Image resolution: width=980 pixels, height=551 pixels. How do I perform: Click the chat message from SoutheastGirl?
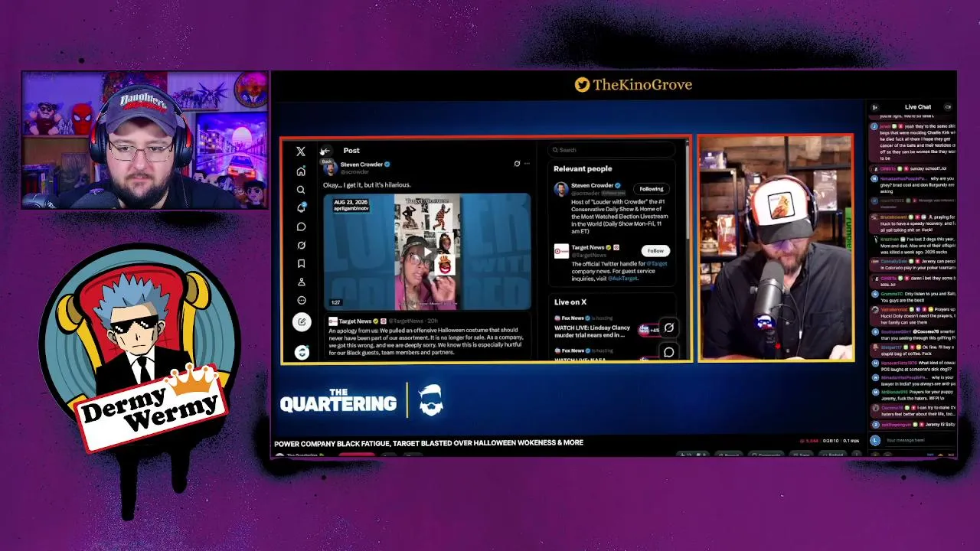point(915,334)
